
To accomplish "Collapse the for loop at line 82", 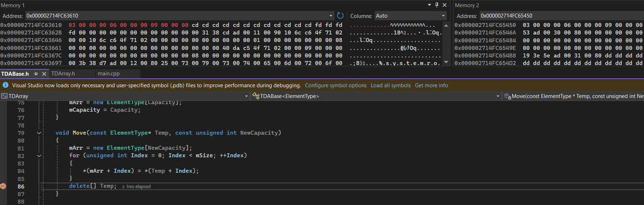I will pos(39,155).
